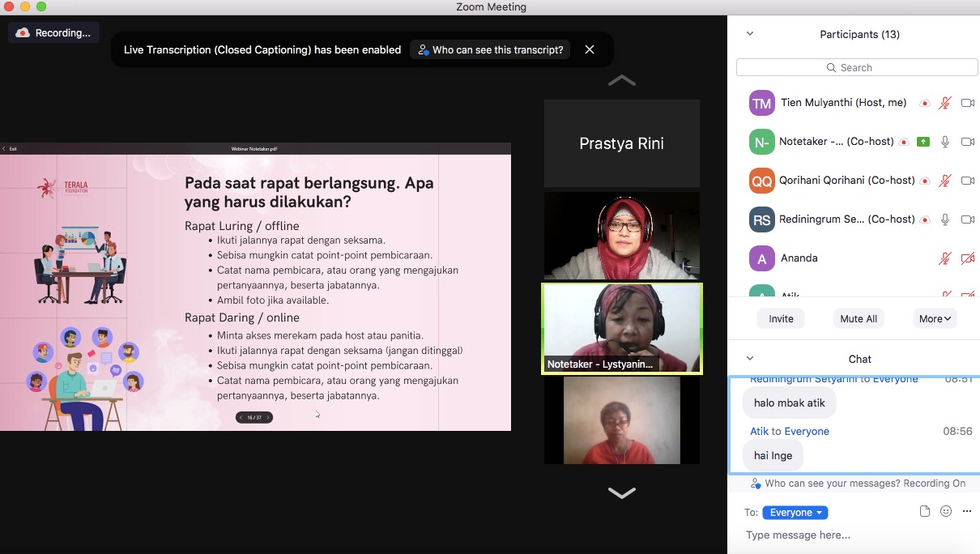The height and width of the screenshot is (554, 980).
Task: Open chat more options (three dots)
Action: 966,512
